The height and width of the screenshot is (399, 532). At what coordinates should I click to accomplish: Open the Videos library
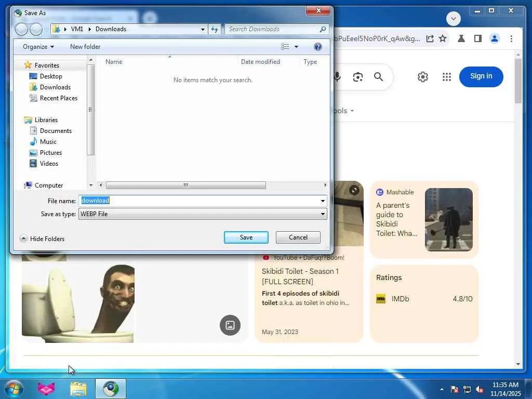click(x=49, y=164)
